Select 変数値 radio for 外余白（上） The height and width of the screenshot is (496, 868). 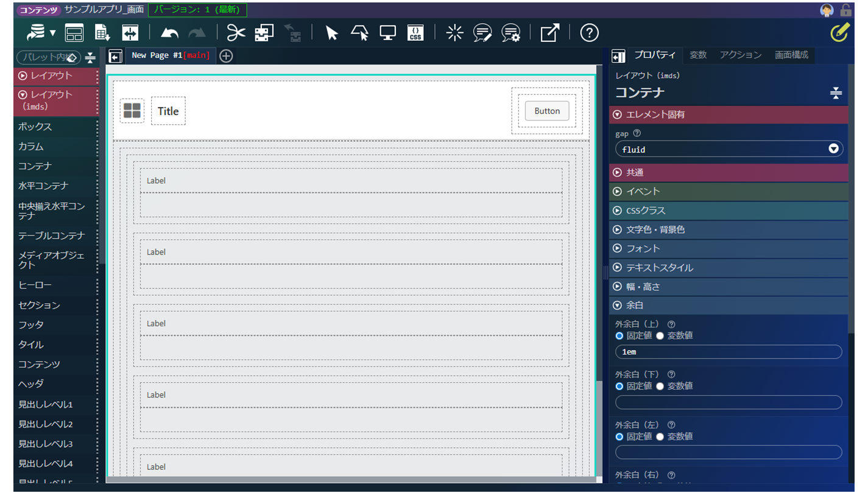pyautogui.click(x=660, y=335)
